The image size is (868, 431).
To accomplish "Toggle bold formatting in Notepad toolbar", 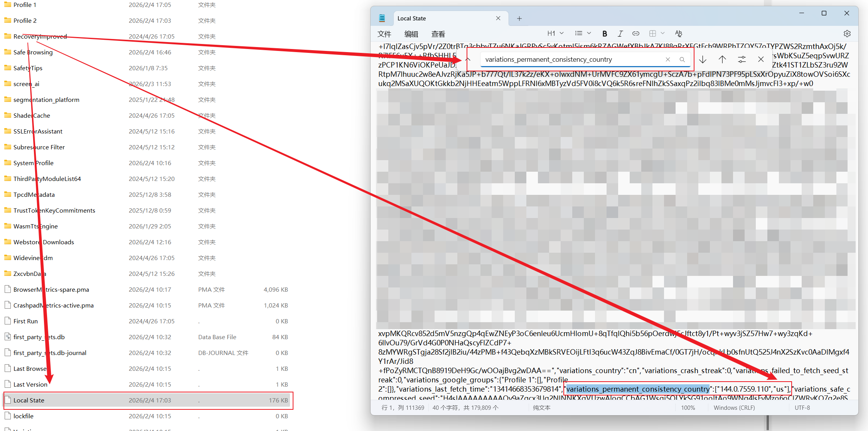I will click(x=605, y=34).
